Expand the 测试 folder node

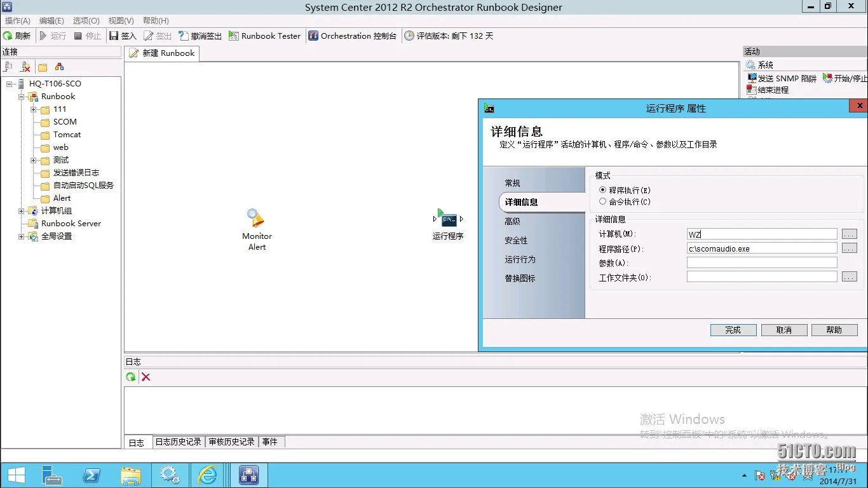33,160
